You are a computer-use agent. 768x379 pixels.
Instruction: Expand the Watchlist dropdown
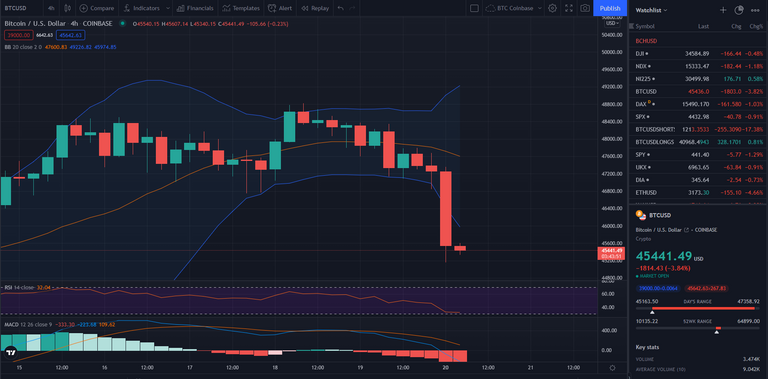tap(651, 10)
